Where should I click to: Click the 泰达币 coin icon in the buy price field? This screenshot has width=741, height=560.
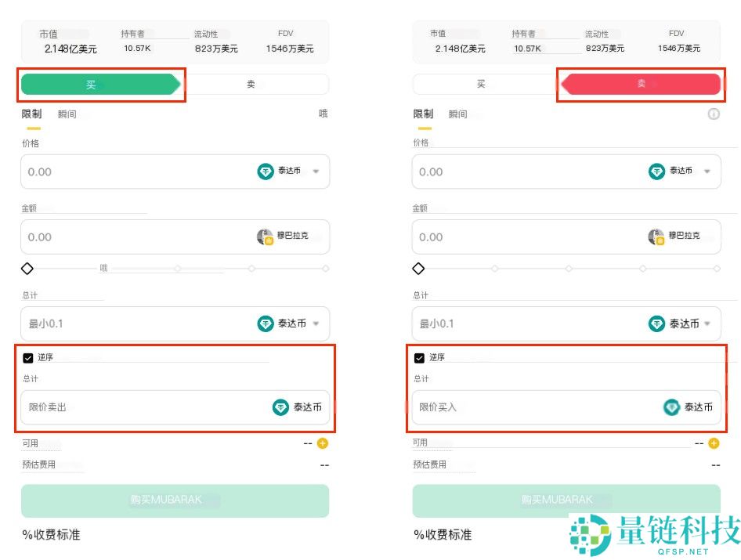(266, 172)
